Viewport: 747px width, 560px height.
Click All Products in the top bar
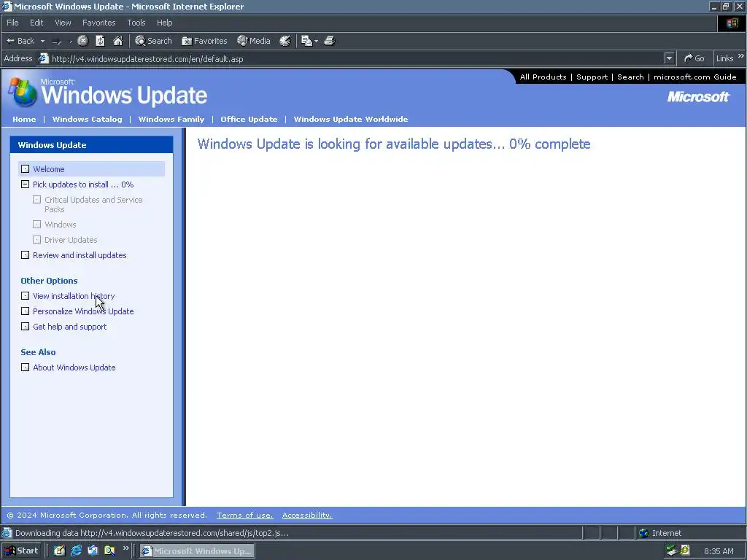(x=543, y=77)
